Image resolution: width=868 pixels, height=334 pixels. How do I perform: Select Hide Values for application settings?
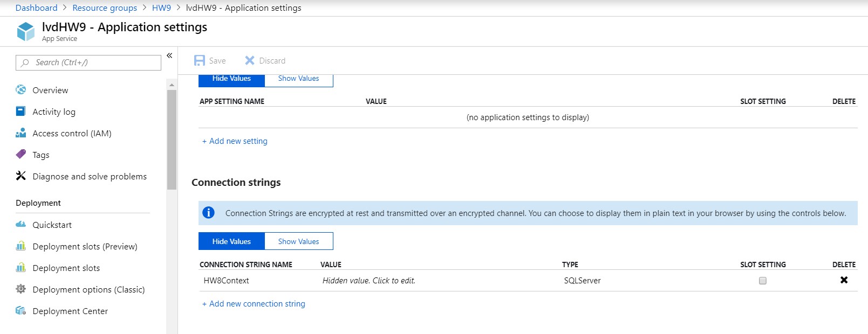231,79
